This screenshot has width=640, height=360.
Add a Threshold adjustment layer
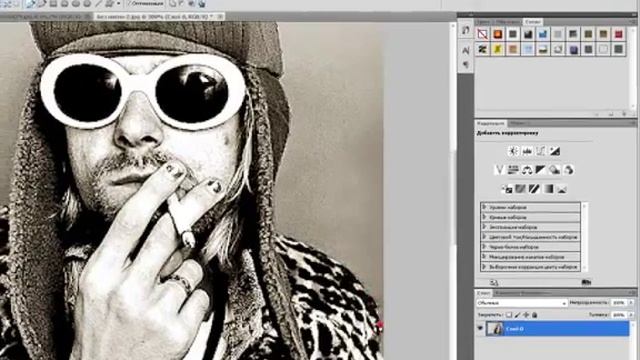[x=534, y=189]
